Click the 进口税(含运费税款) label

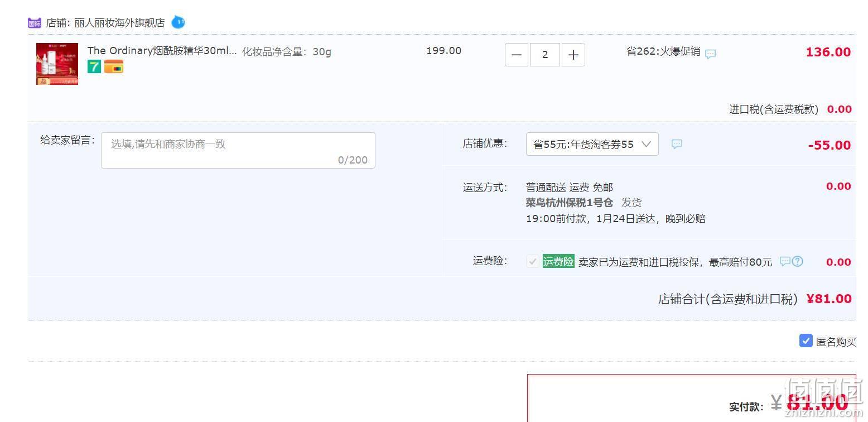tap(774, 109)
